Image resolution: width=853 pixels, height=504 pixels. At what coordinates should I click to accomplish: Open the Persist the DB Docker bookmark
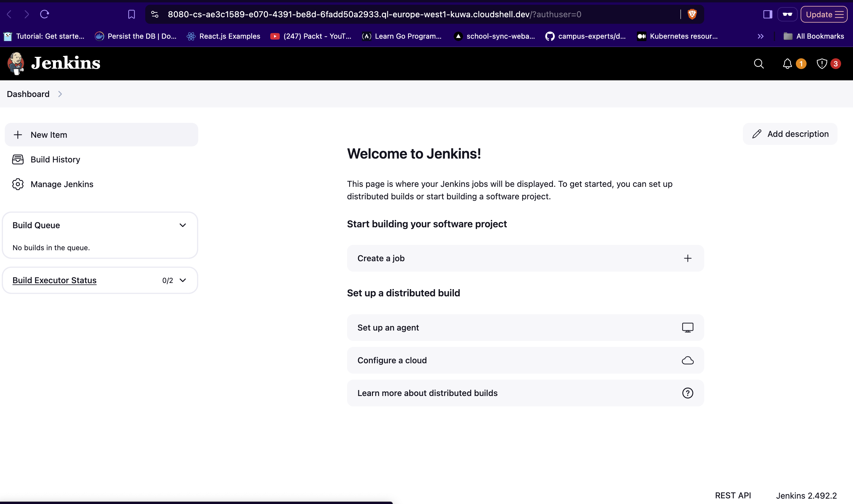pyautogui.click(x=136, y=36)
